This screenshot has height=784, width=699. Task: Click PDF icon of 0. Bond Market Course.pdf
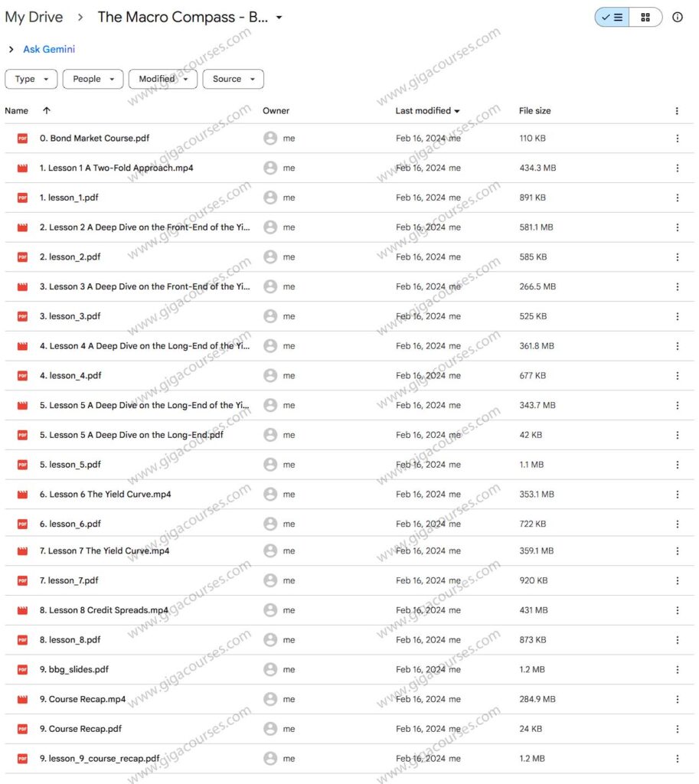coord(22,139)
